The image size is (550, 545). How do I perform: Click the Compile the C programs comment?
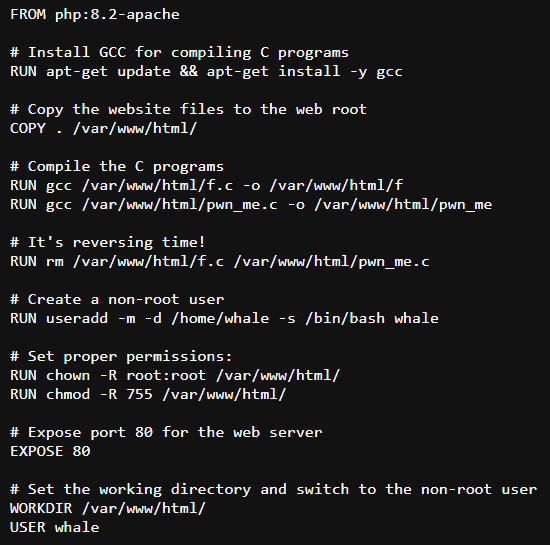(117, 166)
